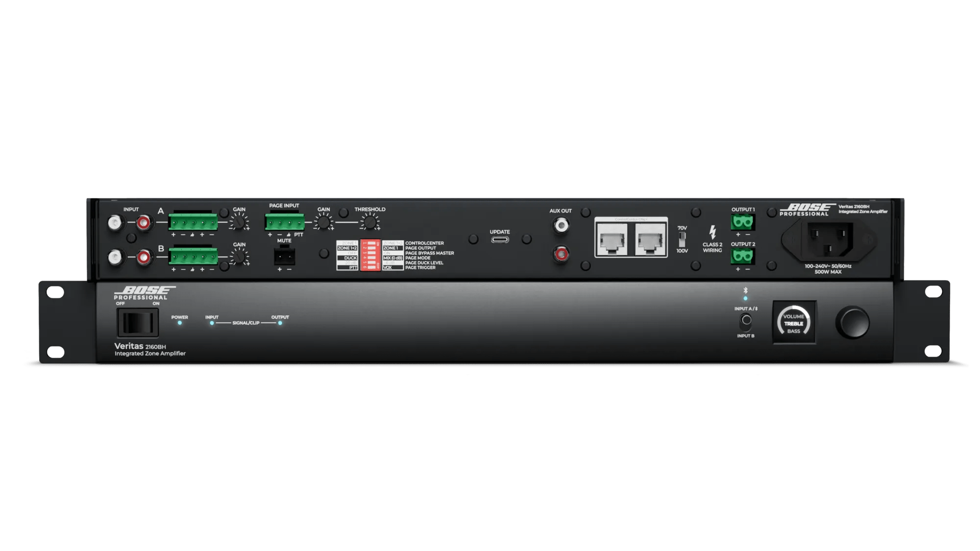The height and width of the screenshot is (551, 980).
Task: Click the rear panel Bose Professional logo
Action: 808,210
